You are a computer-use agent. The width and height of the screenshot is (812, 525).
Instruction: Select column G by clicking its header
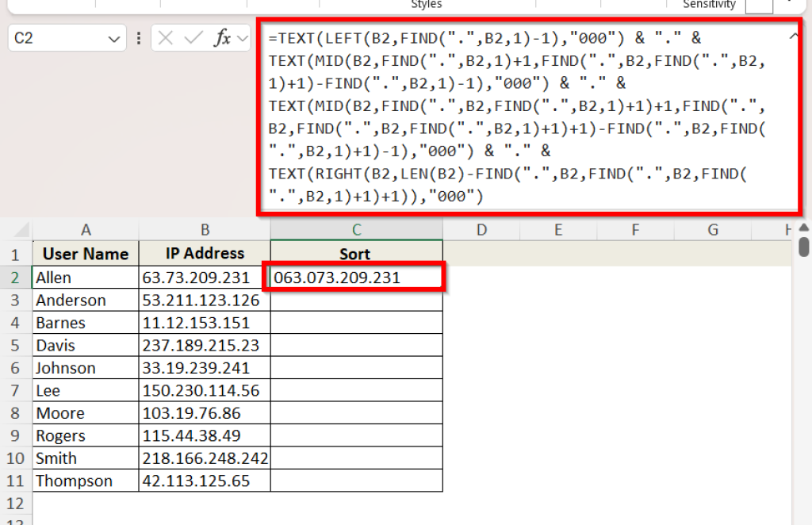tap(712, 230)
